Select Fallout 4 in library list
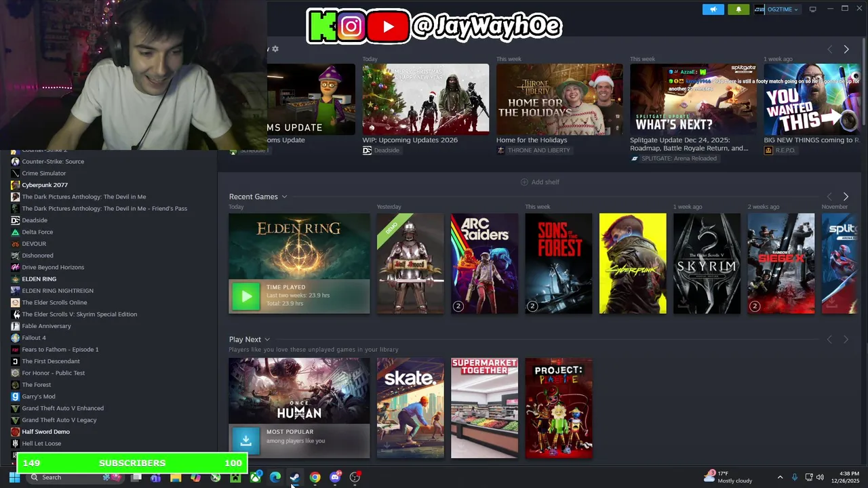 [34, 338]
